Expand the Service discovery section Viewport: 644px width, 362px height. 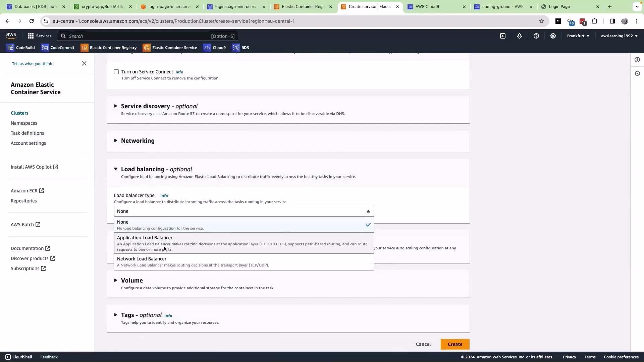click(x=116, y=106)
